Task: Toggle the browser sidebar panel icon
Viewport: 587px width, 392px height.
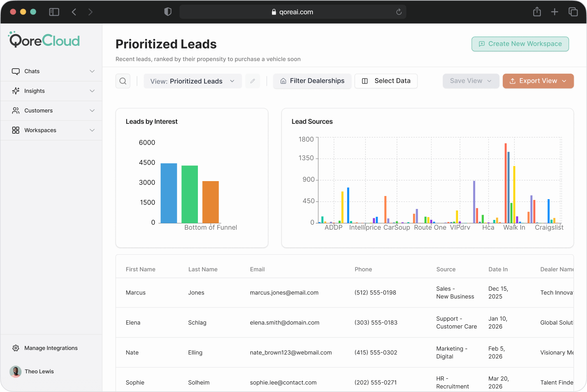Action: tap(54, 12)
